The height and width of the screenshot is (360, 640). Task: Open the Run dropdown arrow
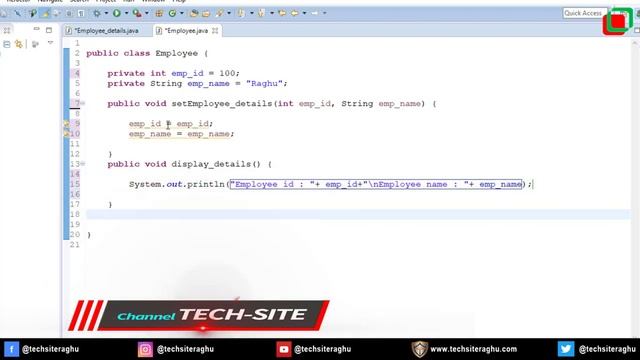(x=126, y=13)
